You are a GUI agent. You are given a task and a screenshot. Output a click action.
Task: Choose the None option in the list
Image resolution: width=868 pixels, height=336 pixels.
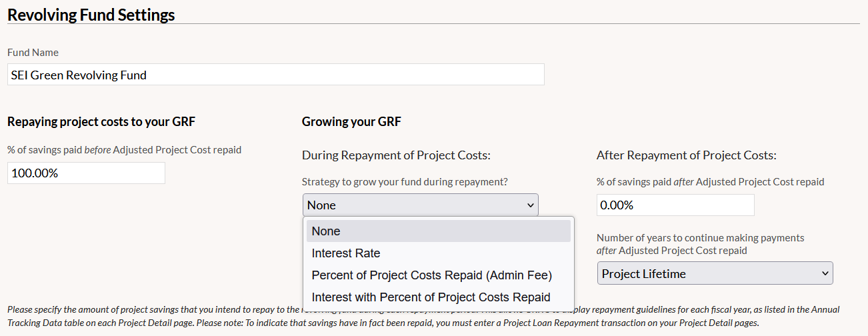(439, 231)
